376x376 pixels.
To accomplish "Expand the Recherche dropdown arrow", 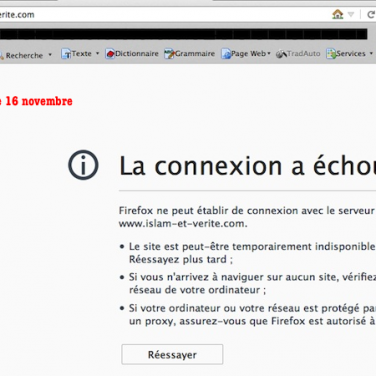I will 50,55.
